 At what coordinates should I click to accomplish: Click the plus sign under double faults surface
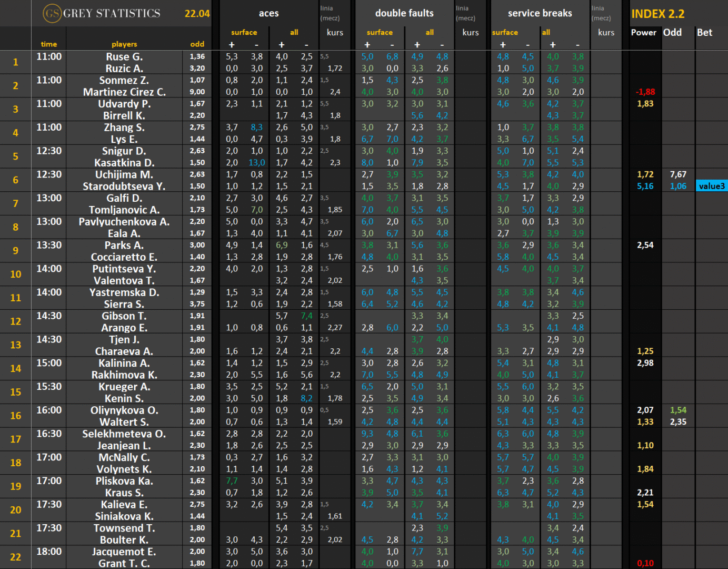point(367,45)
